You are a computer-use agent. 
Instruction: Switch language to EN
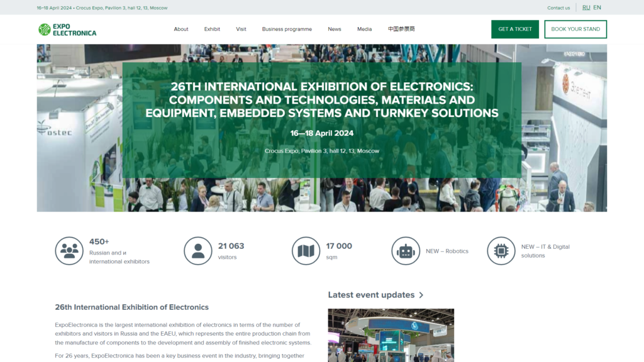(597, 8)
